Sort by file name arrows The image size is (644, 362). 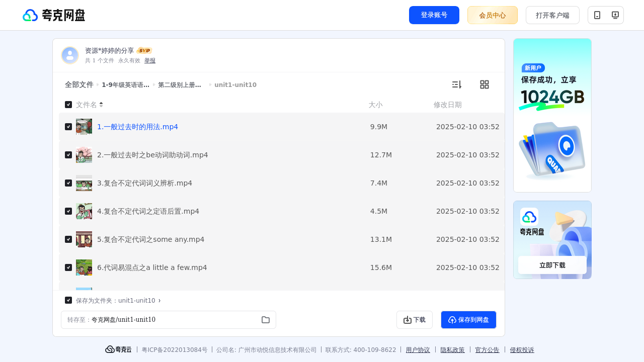coord(101,105)
